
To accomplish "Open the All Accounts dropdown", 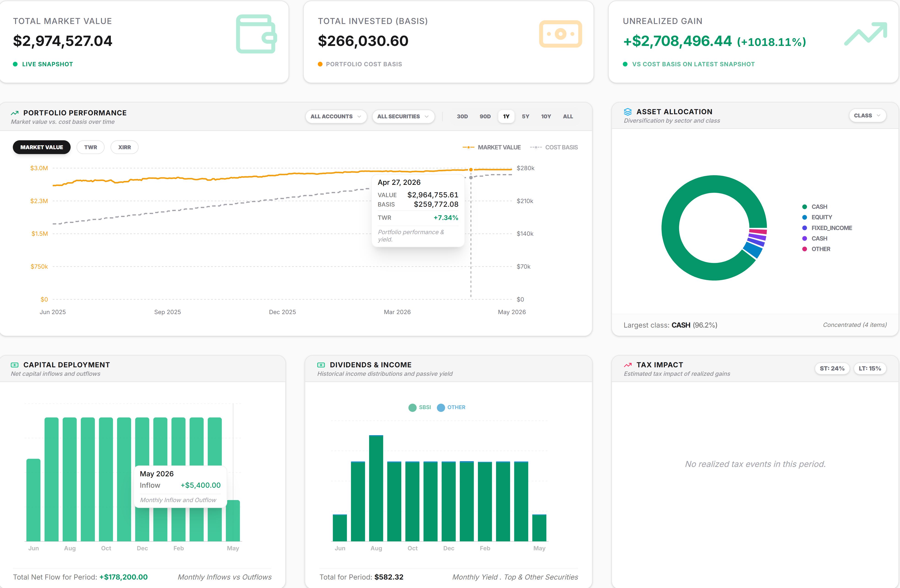I will coord(336,117).
